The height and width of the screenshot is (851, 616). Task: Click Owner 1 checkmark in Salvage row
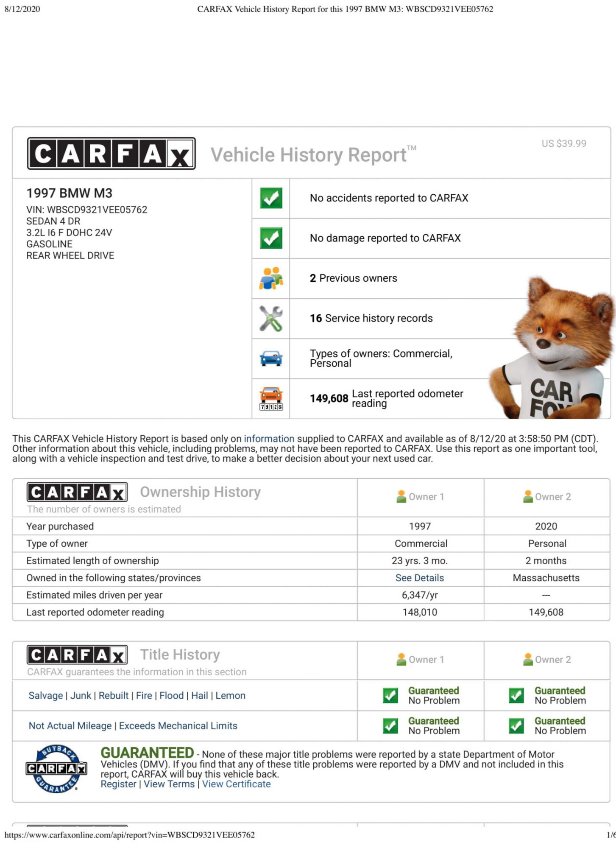(x=390, y=695)
